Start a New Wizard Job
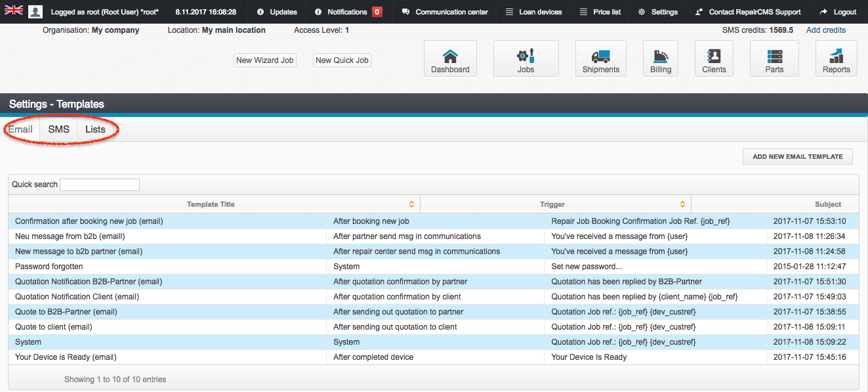This screenshot has width=868, height=392. 265,60
